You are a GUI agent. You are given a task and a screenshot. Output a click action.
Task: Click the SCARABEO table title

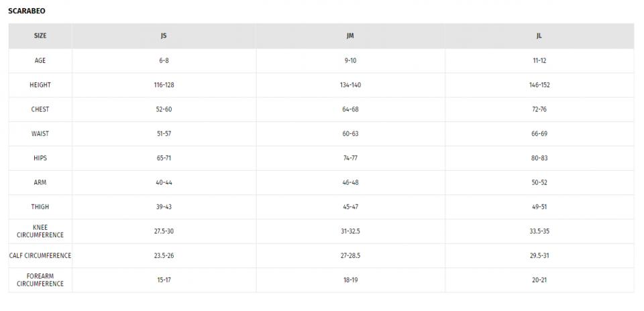26,11
